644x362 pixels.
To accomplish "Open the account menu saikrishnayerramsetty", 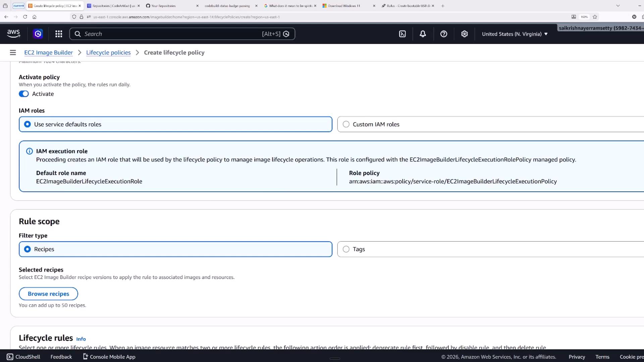I will click(x=601, y=28).
